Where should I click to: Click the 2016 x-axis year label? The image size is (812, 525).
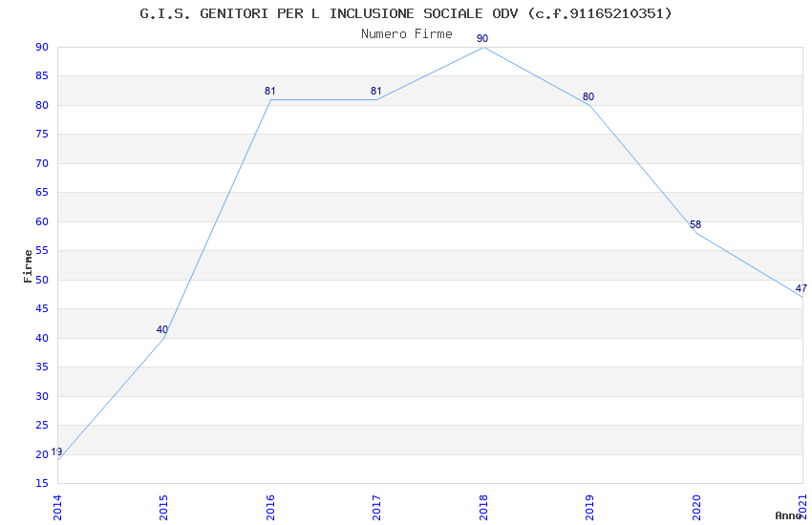(x=270, y=504)
